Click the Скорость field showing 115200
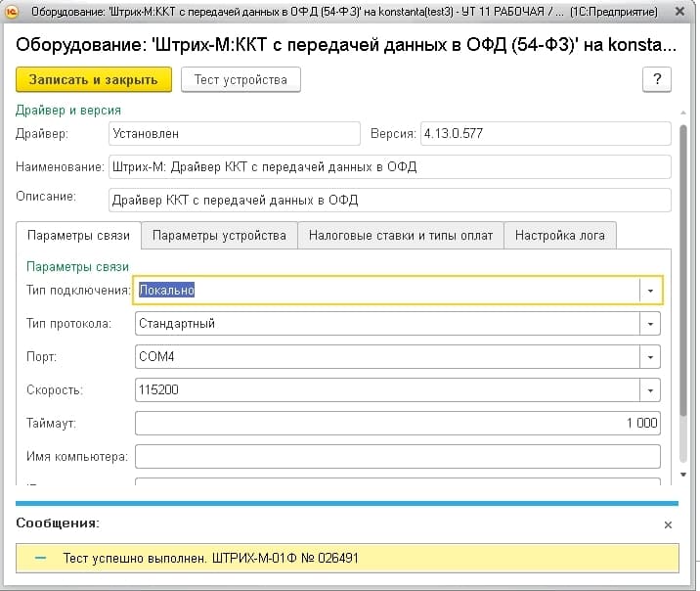Screen dimensions: 700x591 point(387,390)
